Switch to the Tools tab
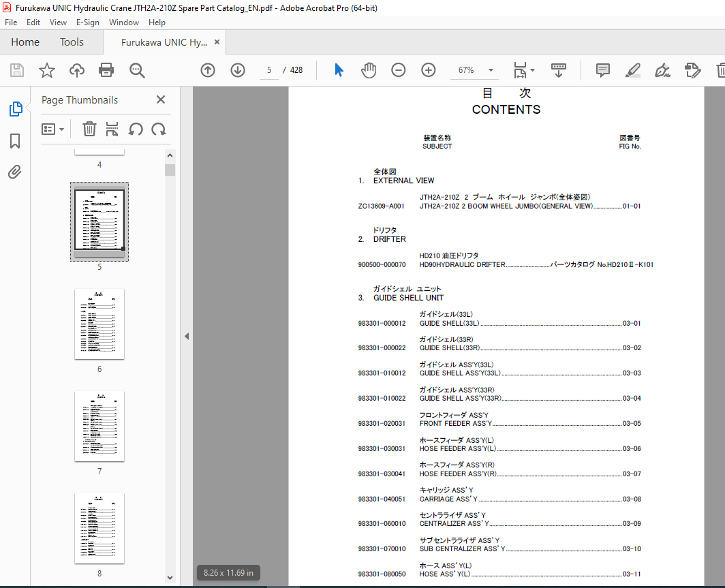The width and height of the screenshot is (725, 588). tap(72, 42)
